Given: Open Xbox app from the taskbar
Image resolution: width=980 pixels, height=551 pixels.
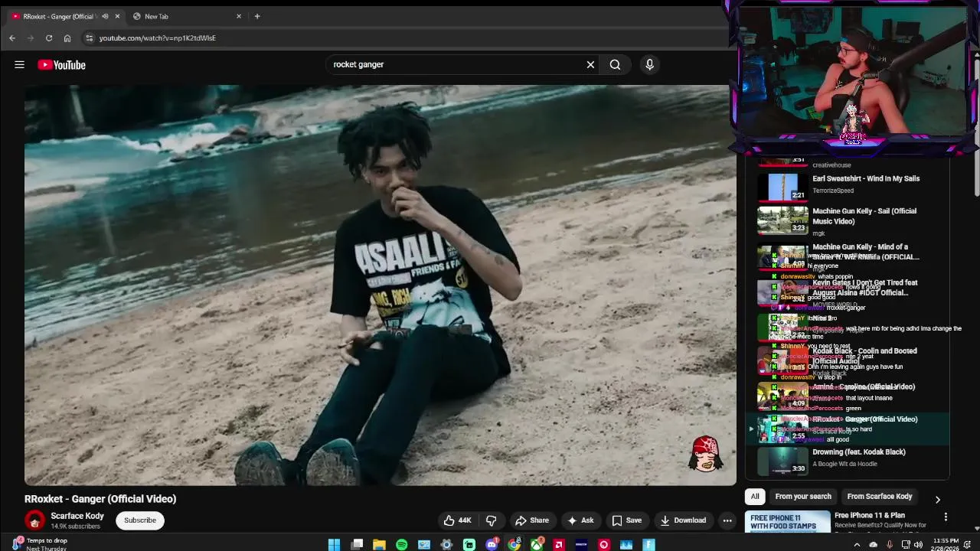Looking at the screenshot, I should [537, 545].
